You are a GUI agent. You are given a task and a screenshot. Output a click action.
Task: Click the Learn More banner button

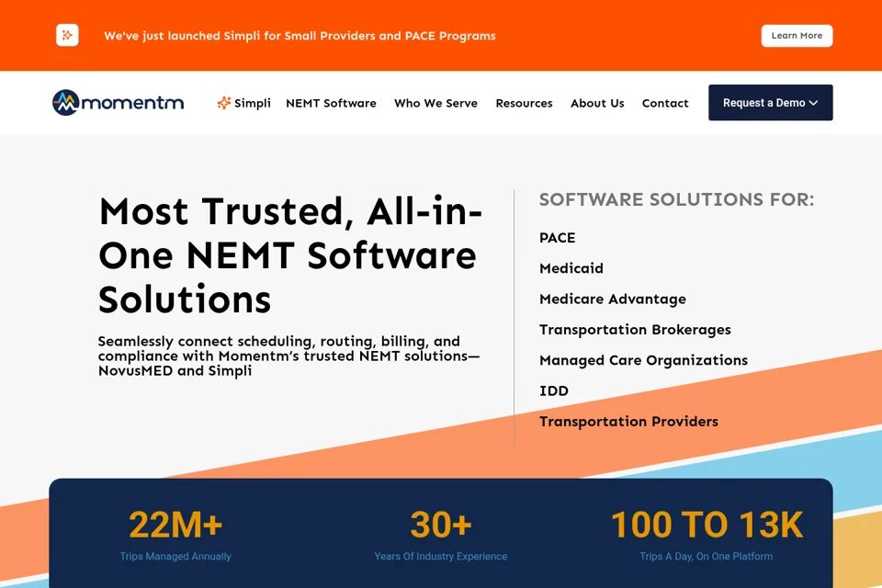tap(797, 36)
